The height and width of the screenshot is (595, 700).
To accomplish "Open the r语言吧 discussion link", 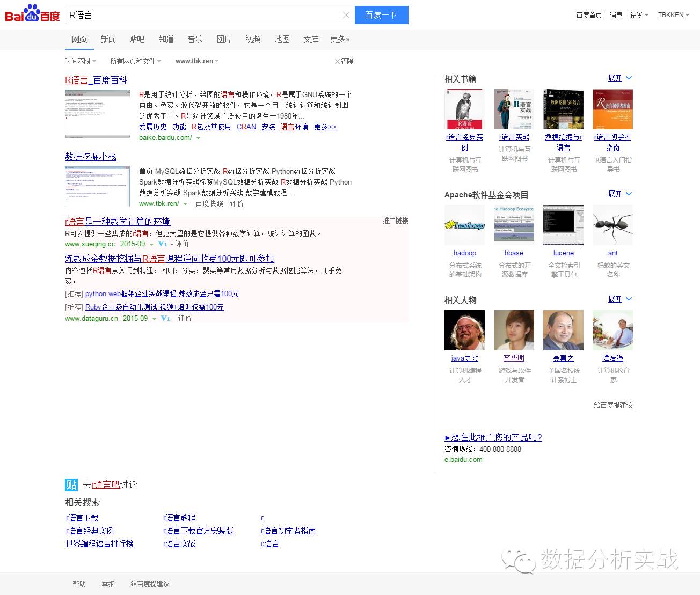I will 106,484.
